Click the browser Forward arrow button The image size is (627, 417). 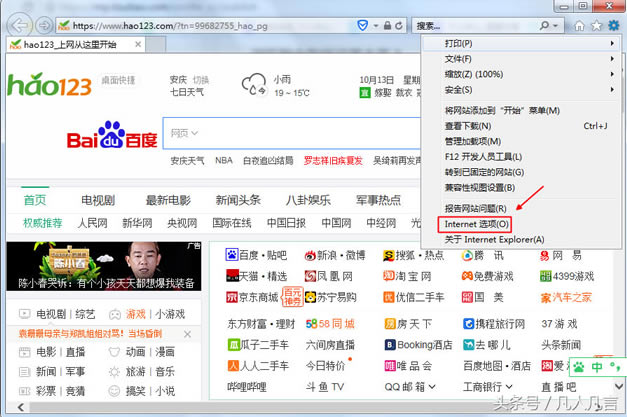pyautogui.click(x=44, y=26)
